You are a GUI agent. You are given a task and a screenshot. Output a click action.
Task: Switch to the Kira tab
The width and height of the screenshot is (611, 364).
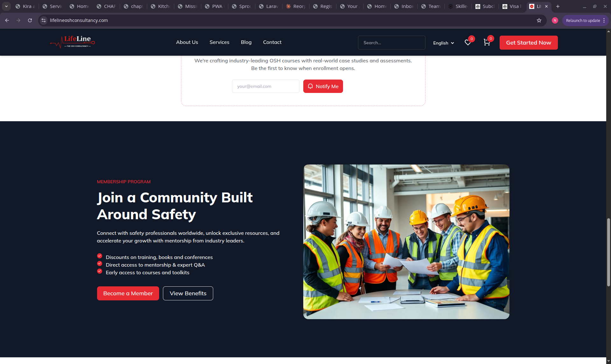(25, 6)
